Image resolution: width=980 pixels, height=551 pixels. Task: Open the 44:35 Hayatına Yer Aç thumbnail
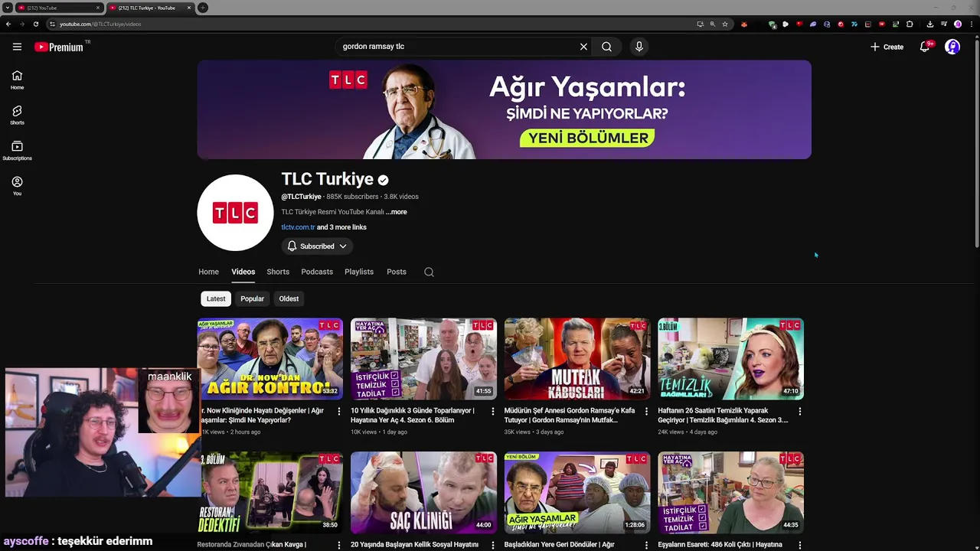point(730,493)
